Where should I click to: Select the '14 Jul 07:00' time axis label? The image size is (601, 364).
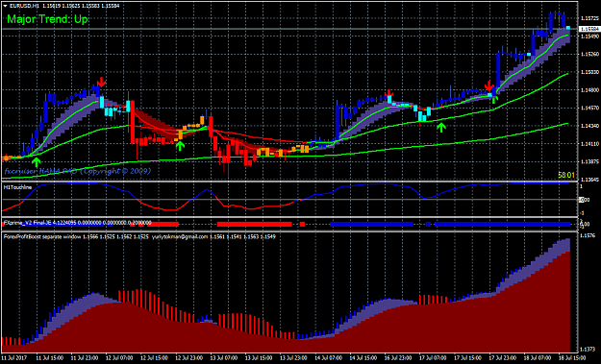329,358
